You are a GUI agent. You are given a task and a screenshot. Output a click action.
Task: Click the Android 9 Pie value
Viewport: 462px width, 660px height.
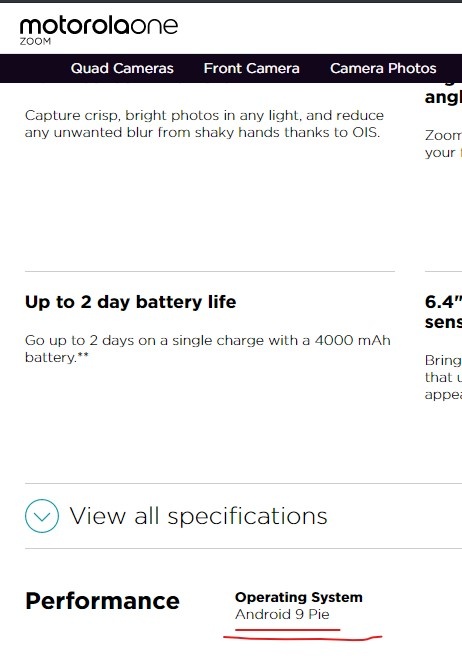click(x=282, y=614)
